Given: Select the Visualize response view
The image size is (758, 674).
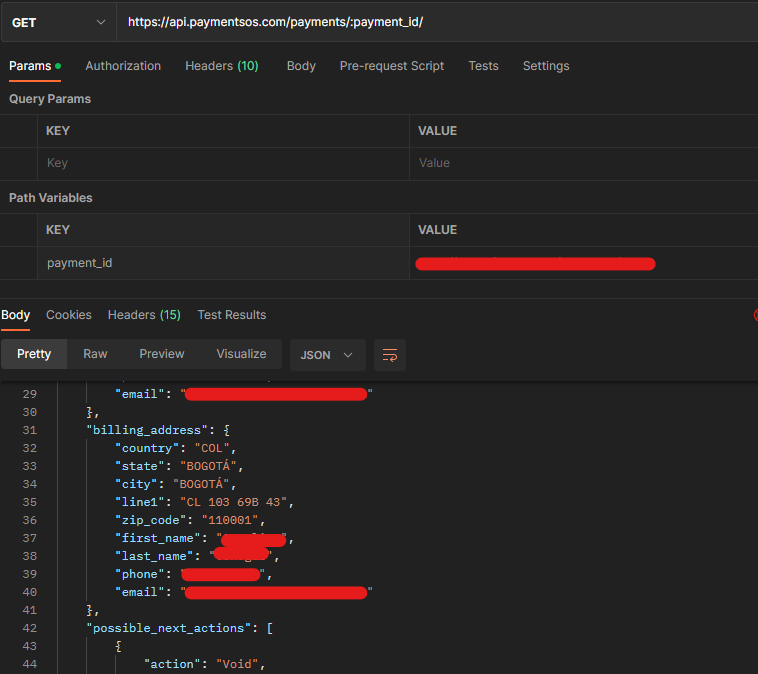Looking at the screenshot, I should tap(241, 354).
